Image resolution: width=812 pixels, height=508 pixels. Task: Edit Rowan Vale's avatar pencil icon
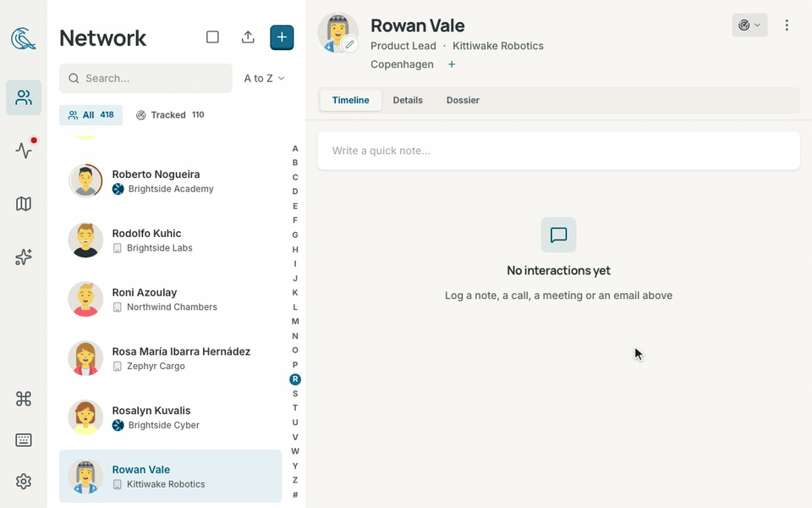point(350,45)
